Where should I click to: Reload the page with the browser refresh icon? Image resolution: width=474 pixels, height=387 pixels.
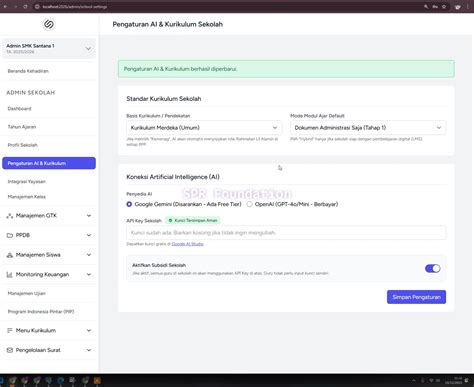[x=25, y=6]
